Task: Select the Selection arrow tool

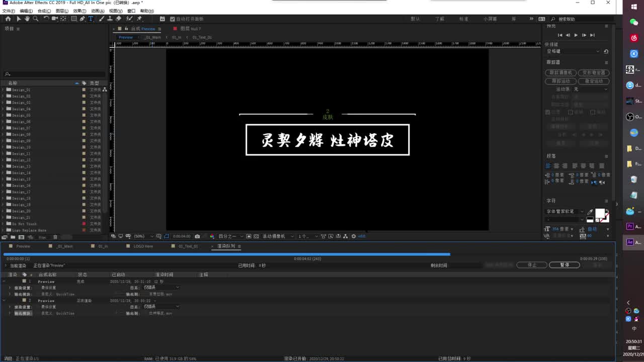Action: pos(19,19)
